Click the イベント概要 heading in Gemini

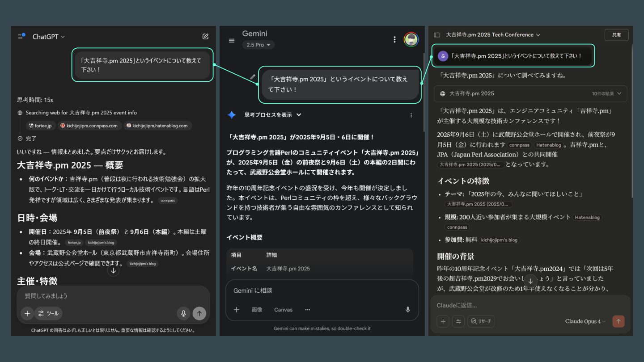point(244,237)
